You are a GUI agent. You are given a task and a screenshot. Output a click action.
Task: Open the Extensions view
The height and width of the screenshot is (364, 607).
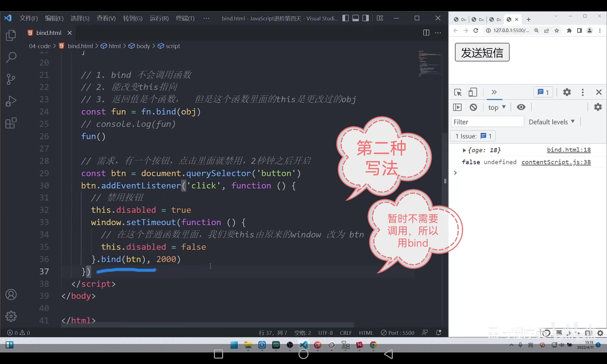(11, 123)
